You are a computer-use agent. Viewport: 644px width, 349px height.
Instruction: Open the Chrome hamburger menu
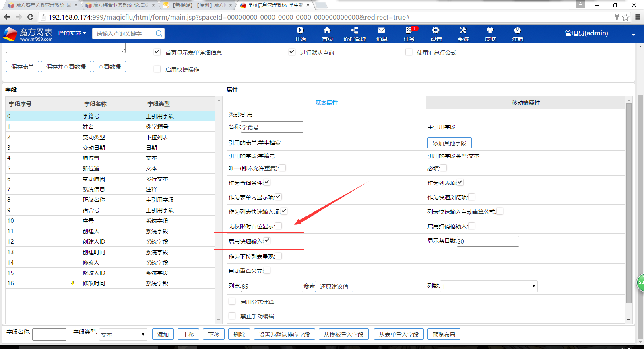638,17
